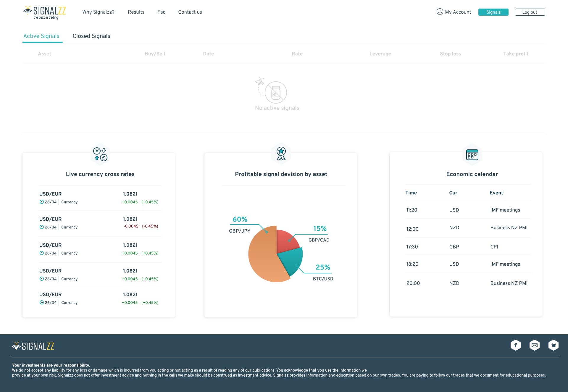
Task: Click the My Account user icon
Action: [x=440, y=12]
